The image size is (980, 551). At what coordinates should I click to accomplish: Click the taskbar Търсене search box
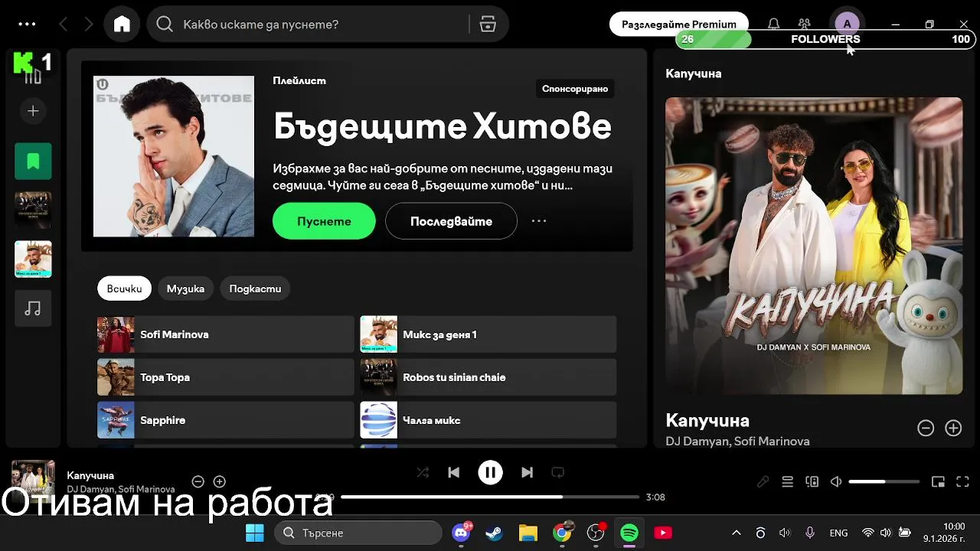tap(358, 533)
